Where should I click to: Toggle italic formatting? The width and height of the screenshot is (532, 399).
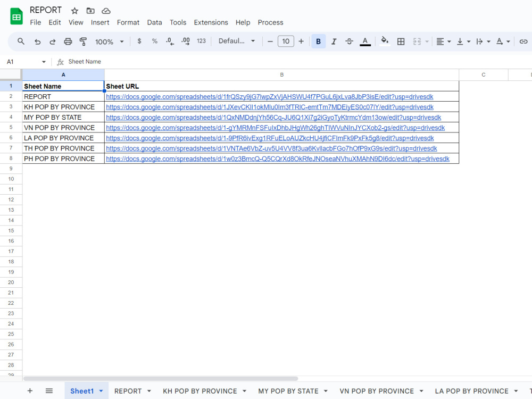point(334,41)
